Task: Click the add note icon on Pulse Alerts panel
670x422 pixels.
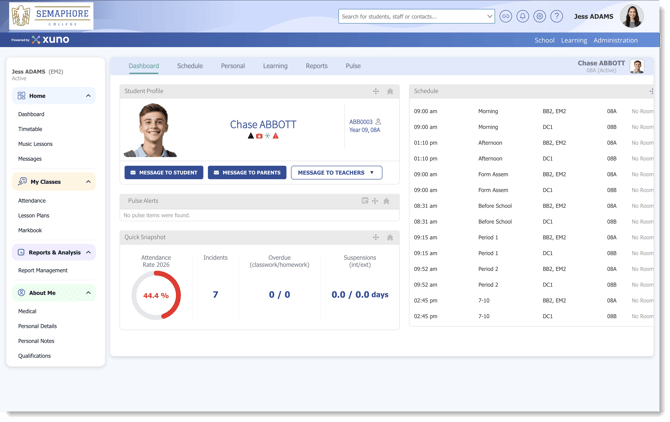Action: (365, 201)
